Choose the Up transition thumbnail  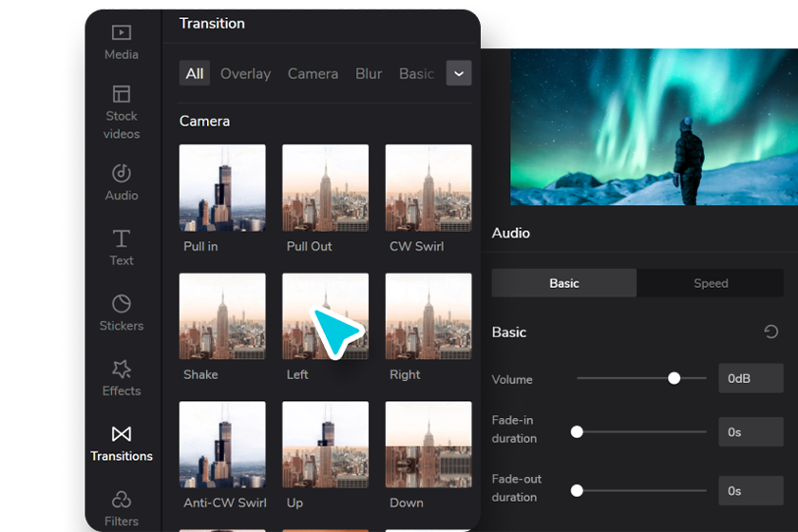(325, 445)
